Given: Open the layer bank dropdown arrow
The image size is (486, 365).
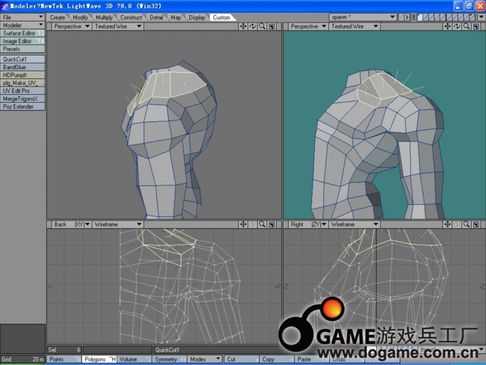Looking at the screenshot, I should pos(481,17).
